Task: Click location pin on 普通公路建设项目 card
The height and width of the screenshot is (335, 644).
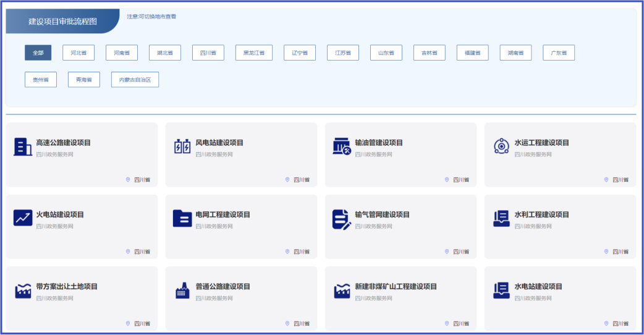Action: (x=287, y=323)
